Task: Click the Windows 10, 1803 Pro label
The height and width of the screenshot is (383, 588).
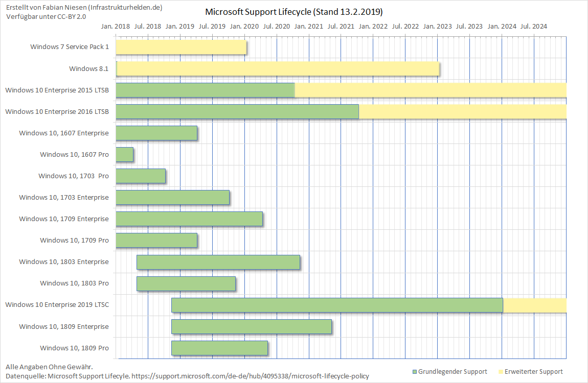Action: [x=74, y=283]
